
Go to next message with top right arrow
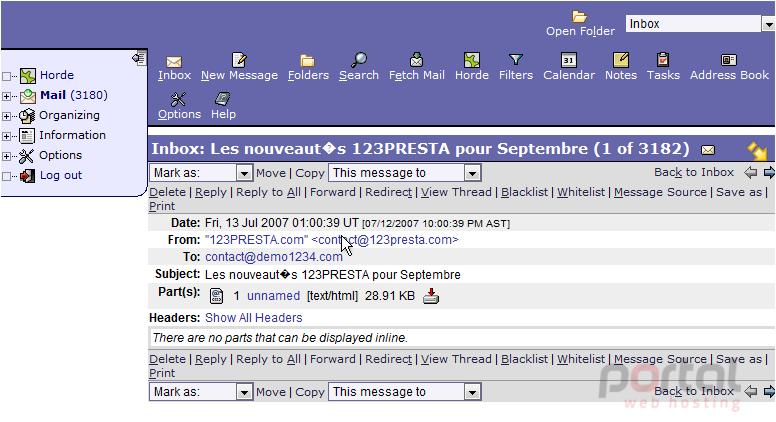(769, 173)
